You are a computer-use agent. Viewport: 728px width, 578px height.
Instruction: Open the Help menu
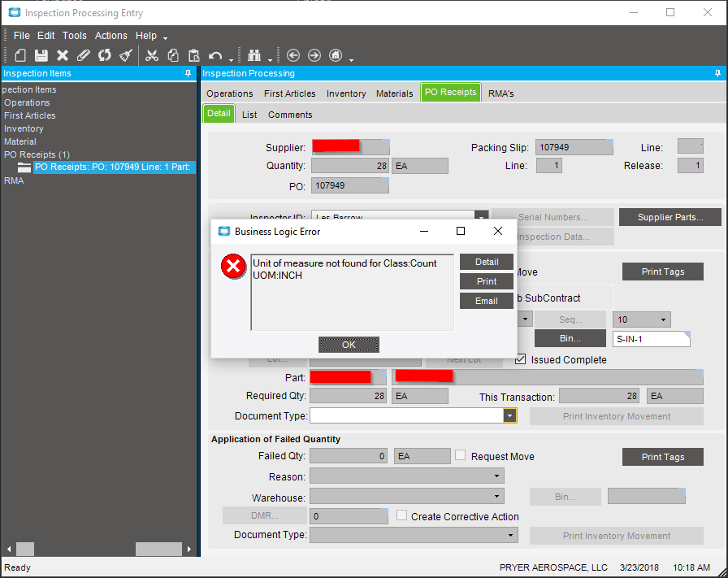(x=146, y=36)
